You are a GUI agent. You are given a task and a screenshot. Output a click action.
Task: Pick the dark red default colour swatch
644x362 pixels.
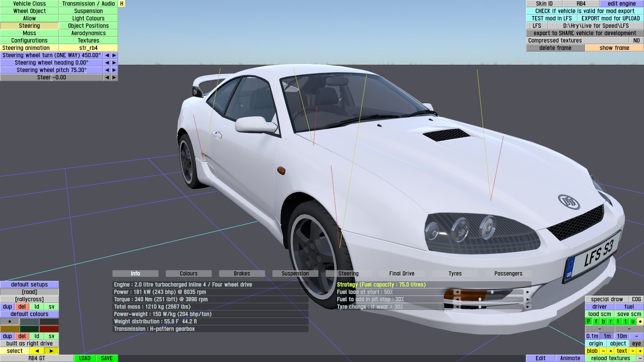(49, 329)
